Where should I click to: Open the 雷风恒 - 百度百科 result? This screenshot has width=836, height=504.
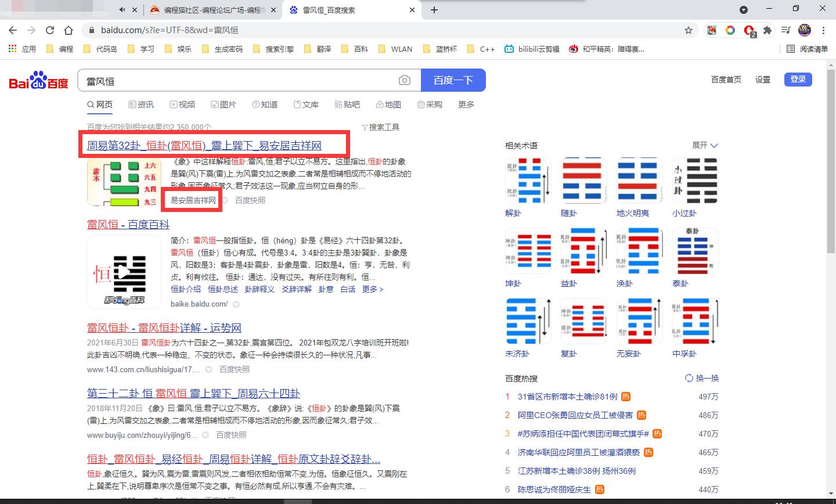click(128, 225)
